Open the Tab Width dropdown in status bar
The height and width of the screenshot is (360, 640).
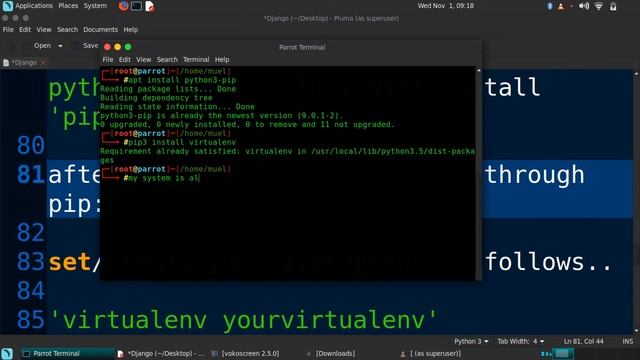click(520, 341)
